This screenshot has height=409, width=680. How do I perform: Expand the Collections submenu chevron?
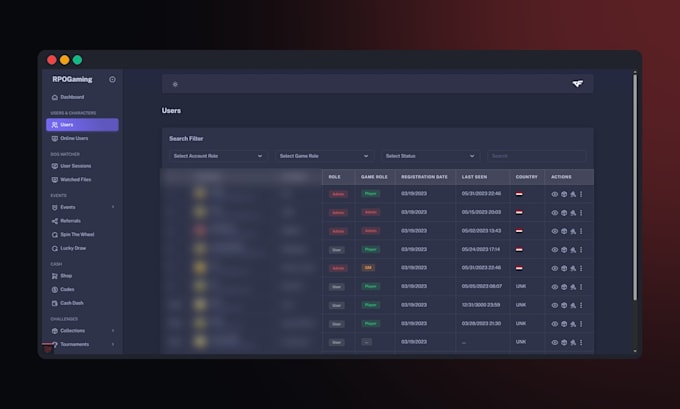tap(113, 330)
